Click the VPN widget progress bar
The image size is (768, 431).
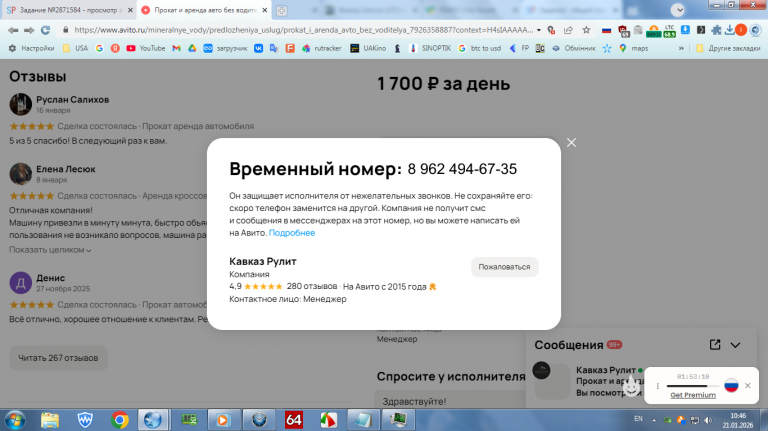(693, 386)
